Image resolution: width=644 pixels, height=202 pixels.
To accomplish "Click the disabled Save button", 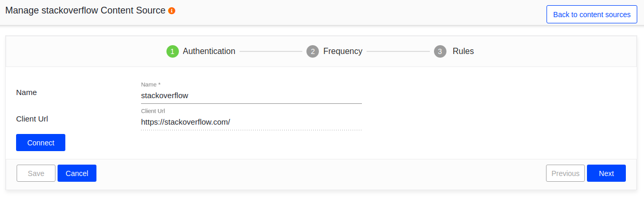I will pos(36,173).
